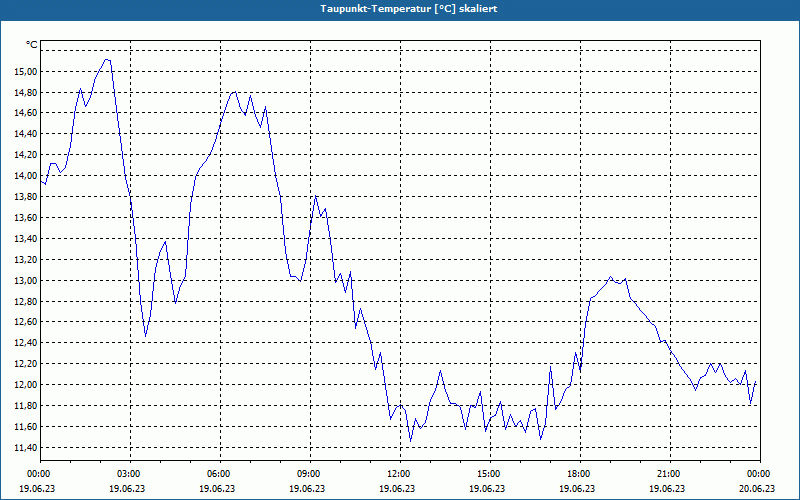Viewport: 800px width, 500px height.
Task: Click the '14,20' y-axis tick label
Action: tap(26, 155)
